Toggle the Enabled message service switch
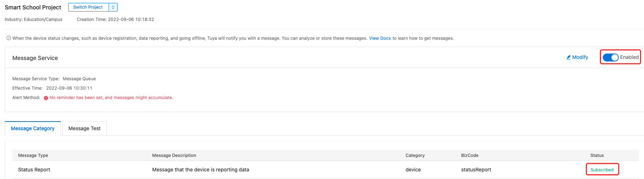644x179 pixels. [x=611, y=57]
